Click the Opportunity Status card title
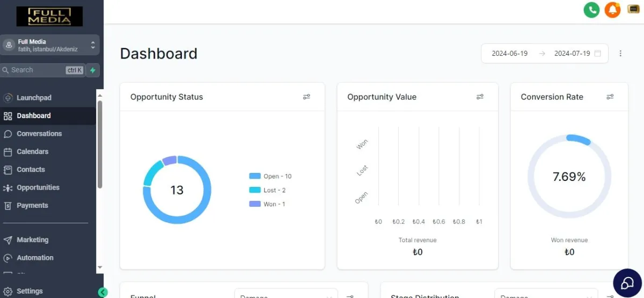Screen dimensions: 644x298 (167, 97)
